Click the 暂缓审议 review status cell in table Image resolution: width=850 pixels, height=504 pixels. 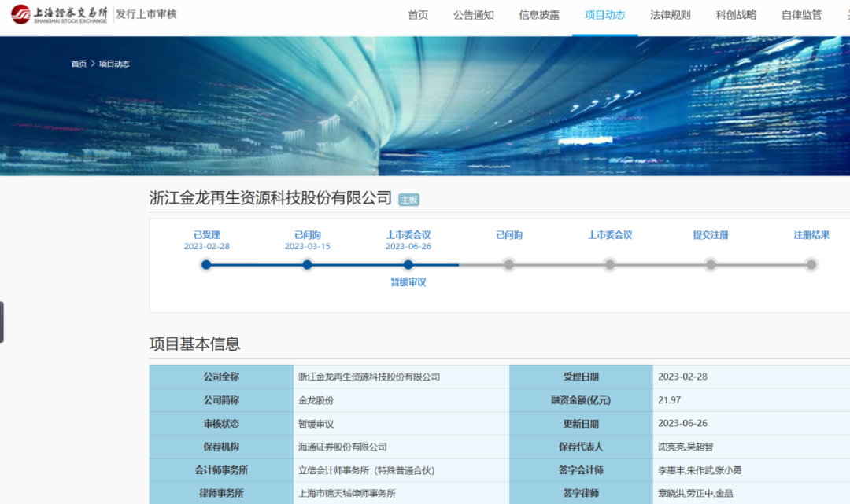tap(401, 423)
